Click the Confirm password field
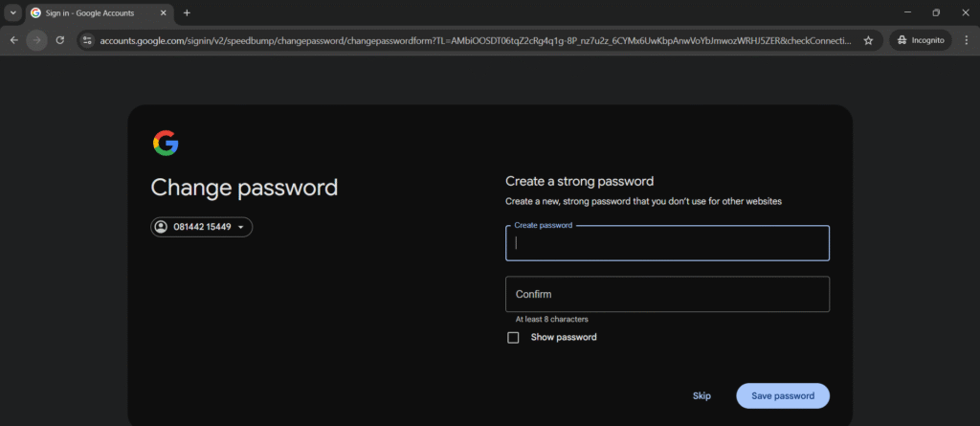 click(667, 294)
